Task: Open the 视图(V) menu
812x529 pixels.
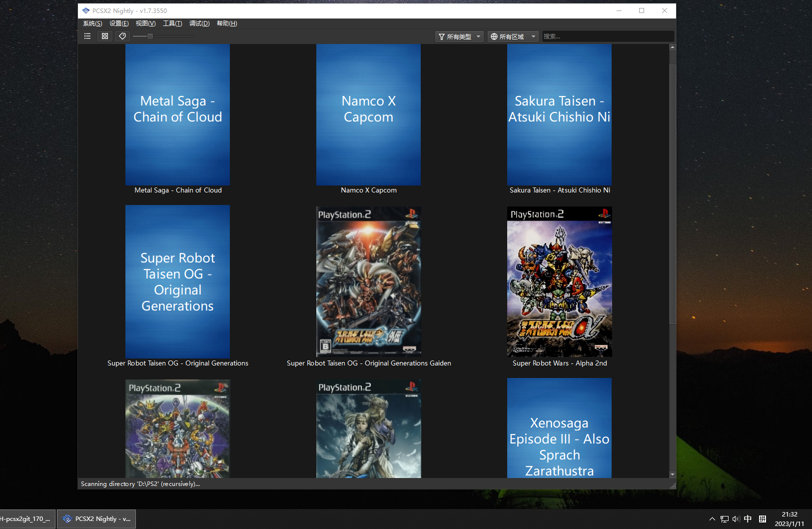Action: [x=145, y=23]
